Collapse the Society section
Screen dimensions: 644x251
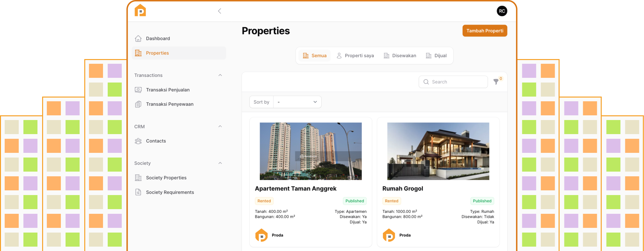pos(220,163)
